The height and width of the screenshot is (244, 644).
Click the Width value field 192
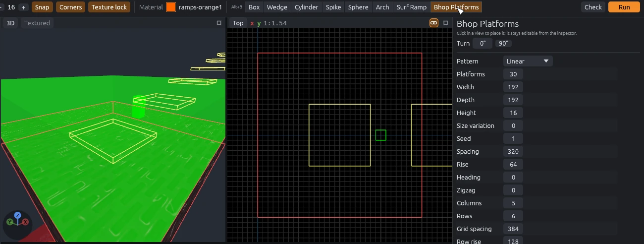click(x=513, y=87)
